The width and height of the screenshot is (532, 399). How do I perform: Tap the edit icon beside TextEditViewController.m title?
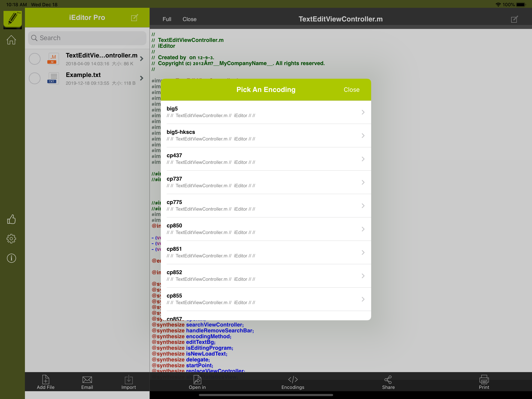(x=514, y=19)
